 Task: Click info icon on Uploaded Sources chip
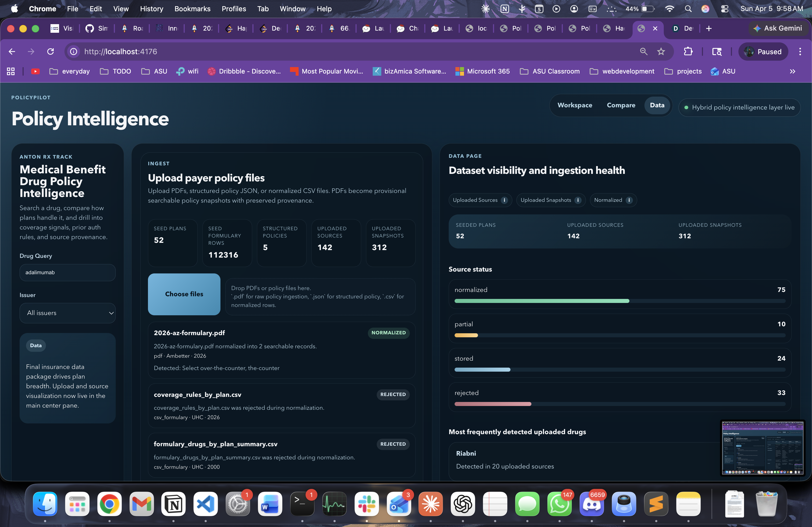click(x=504, y=200)
